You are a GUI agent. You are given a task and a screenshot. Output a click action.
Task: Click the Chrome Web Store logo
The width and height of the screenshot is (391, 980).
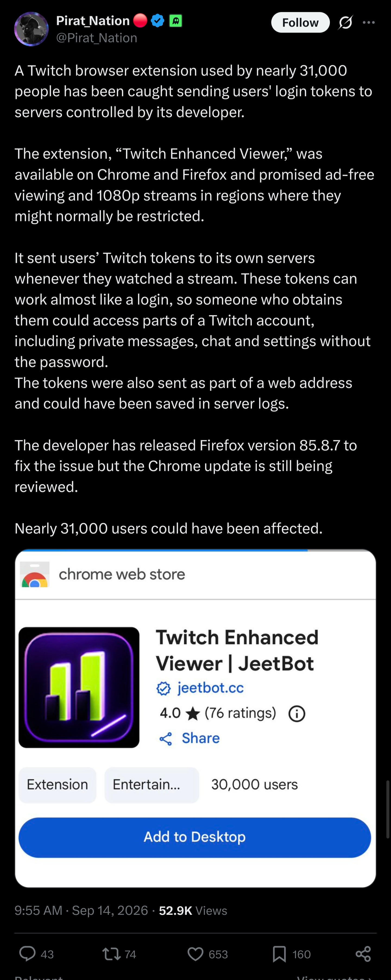34,574
